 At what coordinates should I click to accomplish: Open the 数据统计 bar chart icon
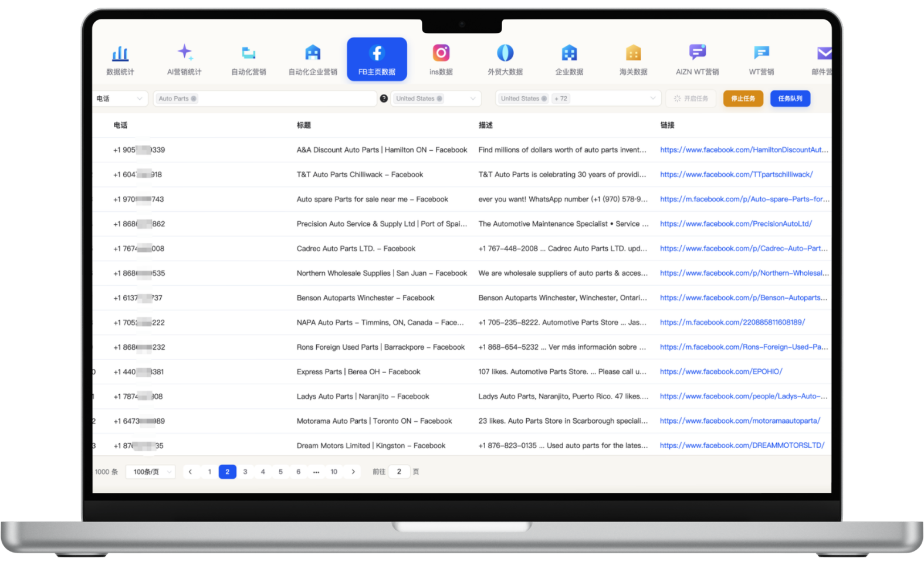pyautogui.click(x=120, y=53)
